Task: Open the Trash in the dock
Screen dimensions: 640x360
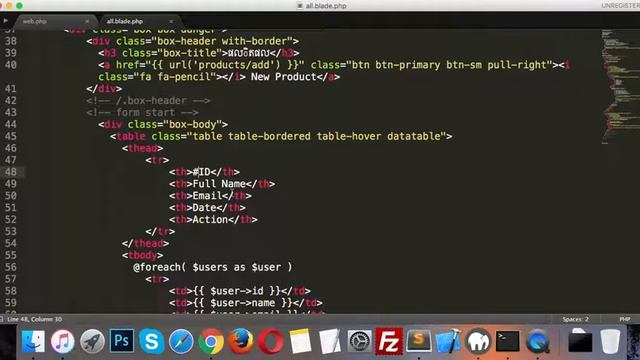Action: point(610,341)
